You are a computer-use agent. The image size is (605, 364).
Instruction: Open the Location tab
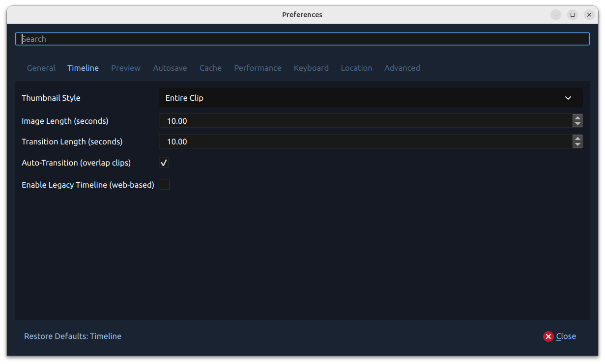[x=356, y=68]
